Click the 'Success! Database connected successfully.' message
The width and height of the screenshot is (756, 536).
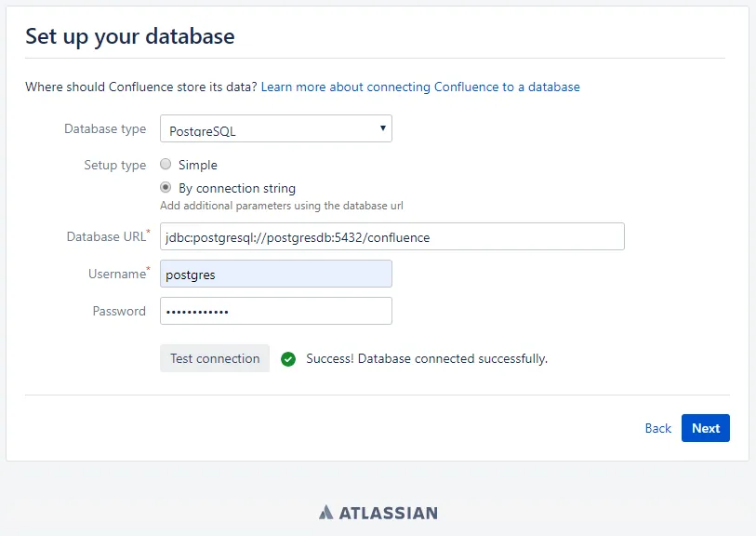[x=427, y=359]
